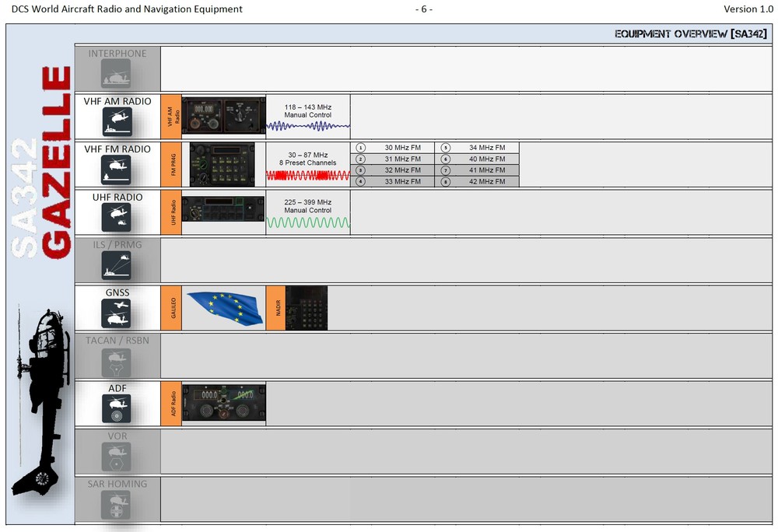Image resolution: width=778 pixels, height=532 pixels.
Task: Click the 30 – 87 MHz range text
Action: pyautogui.click(x=307, y=156)
